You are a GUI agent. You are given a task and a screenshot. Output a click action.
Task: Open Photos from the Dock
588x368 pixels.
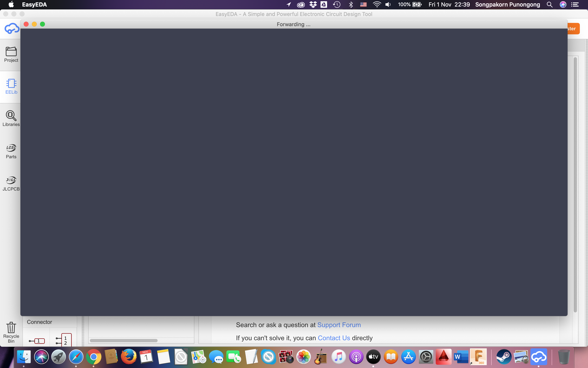pyautogui.click(x=303, y=357)
